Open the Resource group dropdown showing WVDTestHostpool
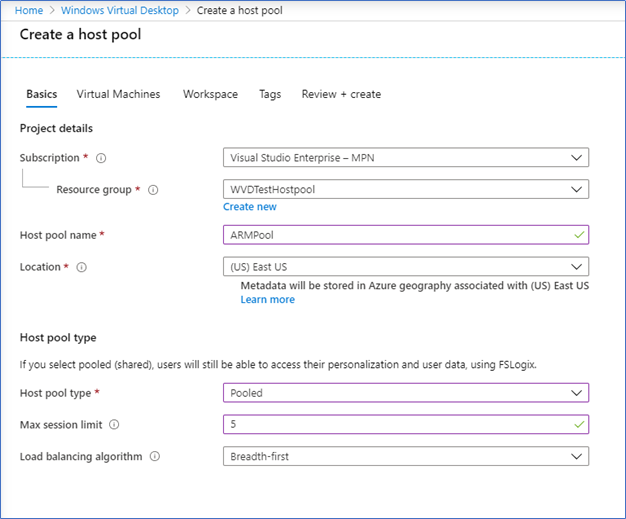The width and height of the screenshot is (626, 519). [x=406, y=189]
